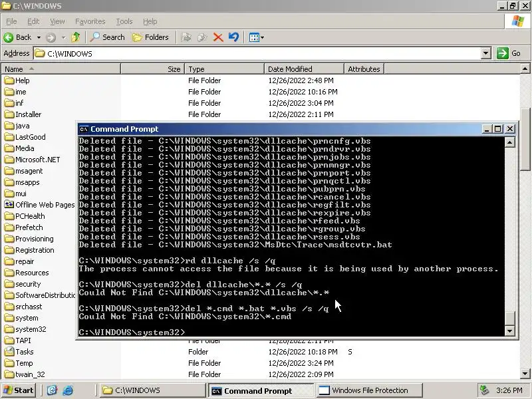Go up one folder level icon
532x399 pixels.
point(76,37)
